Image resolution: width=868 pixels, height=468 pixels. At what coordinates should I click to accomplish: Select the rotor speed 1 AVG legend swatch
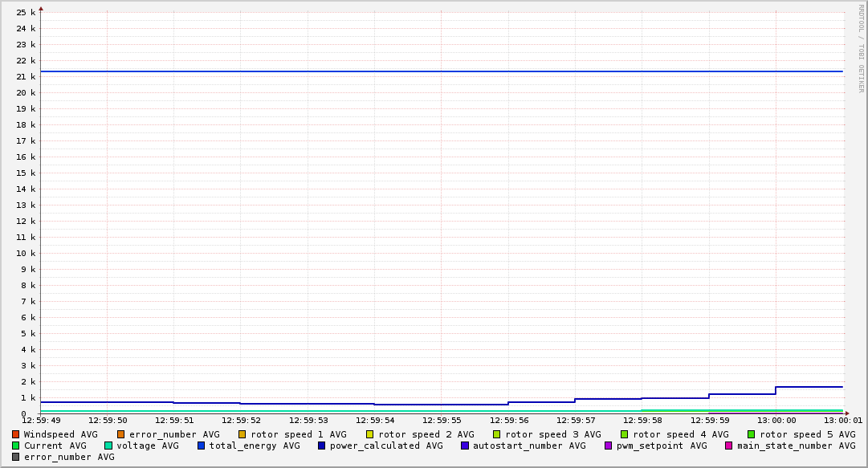click(x=242, y=434)
